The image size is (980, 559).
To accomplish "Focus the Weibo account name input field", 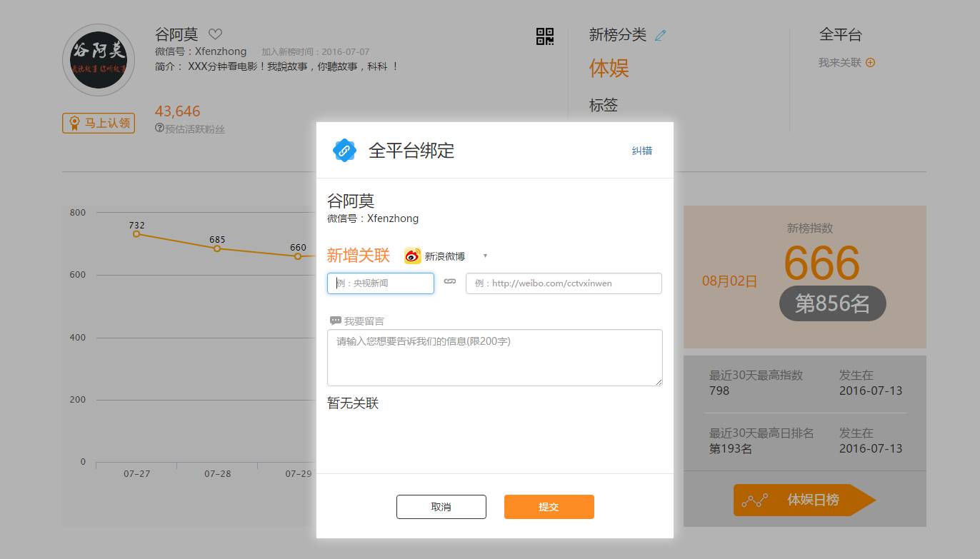I will [x=381, y=283].
